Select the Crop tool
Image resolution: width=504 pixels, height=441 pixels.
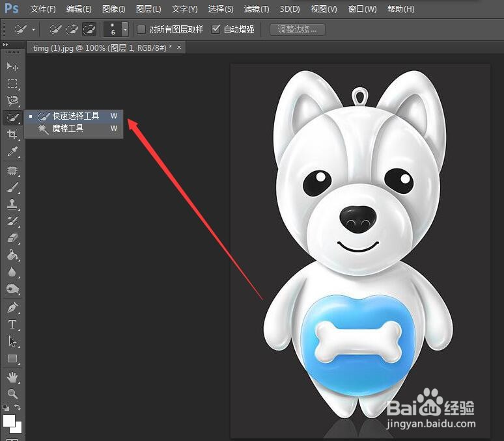tap(12, 134)
